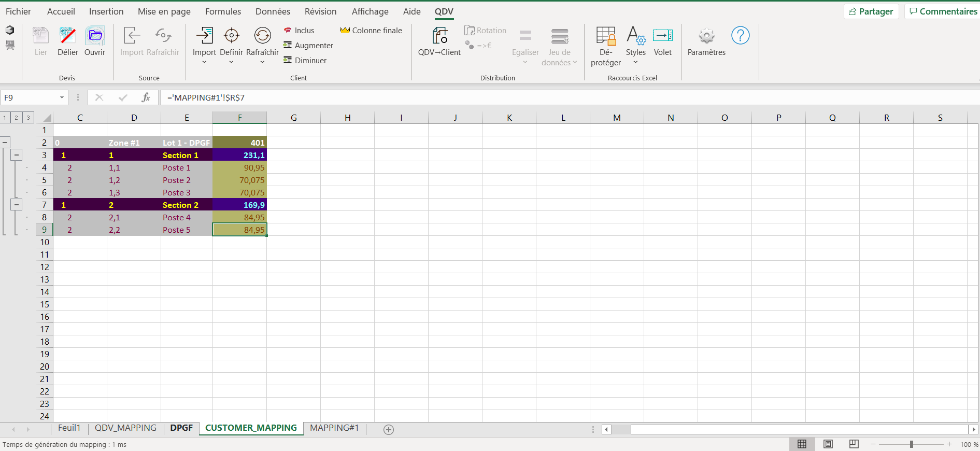This screenshot has width=980, height=451.
Task: Click the cube icon at ribbon left
Action: (10, 30)
